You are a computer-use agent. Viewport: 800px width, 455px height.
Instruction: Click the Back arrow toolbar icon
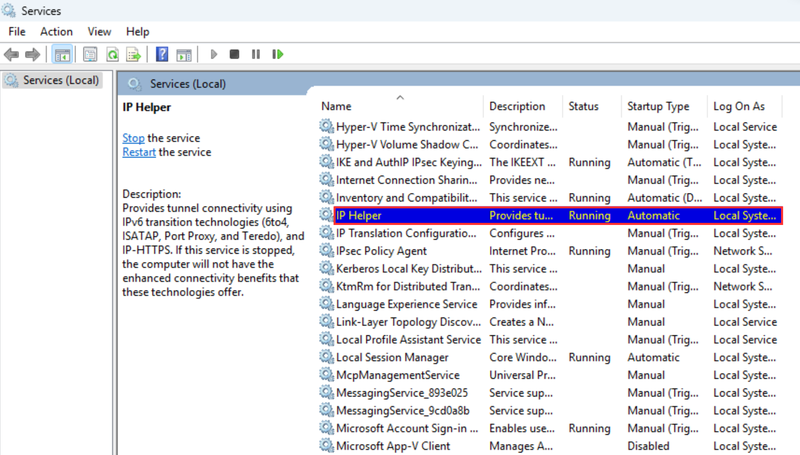point(11,54)
